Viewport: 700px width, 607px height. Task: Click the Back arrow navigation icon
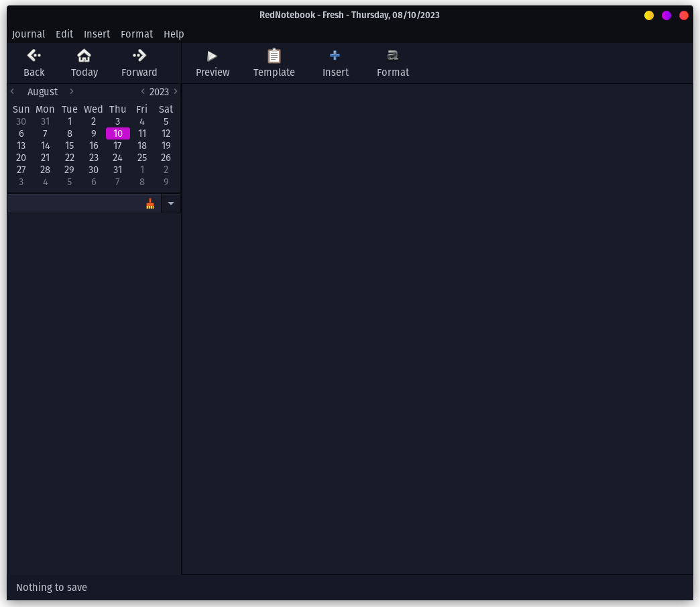click(34, 55)
